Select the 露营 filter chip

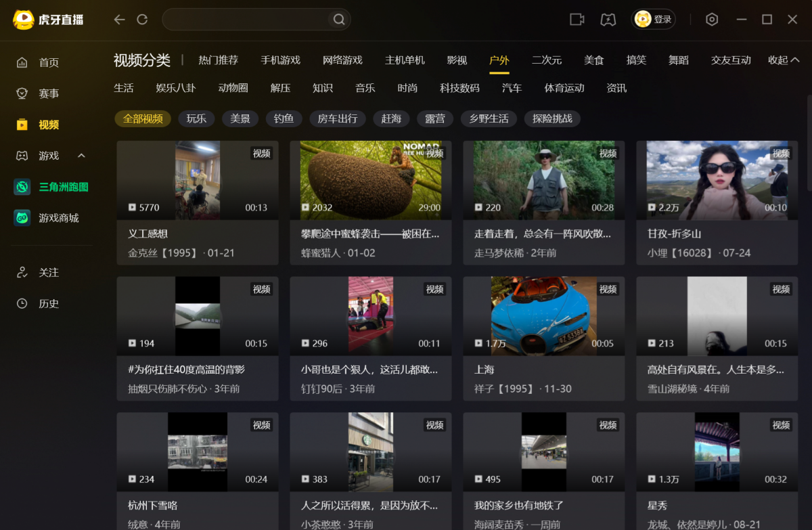434,119
